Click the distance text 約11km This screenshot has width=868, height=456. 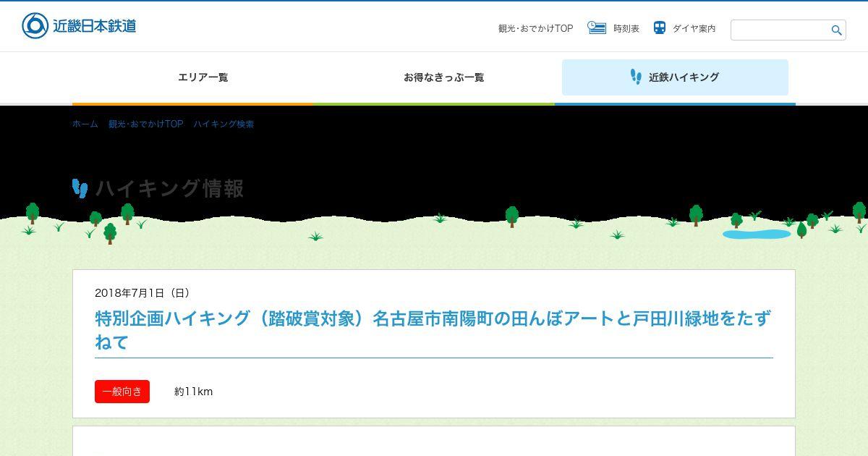193,392
